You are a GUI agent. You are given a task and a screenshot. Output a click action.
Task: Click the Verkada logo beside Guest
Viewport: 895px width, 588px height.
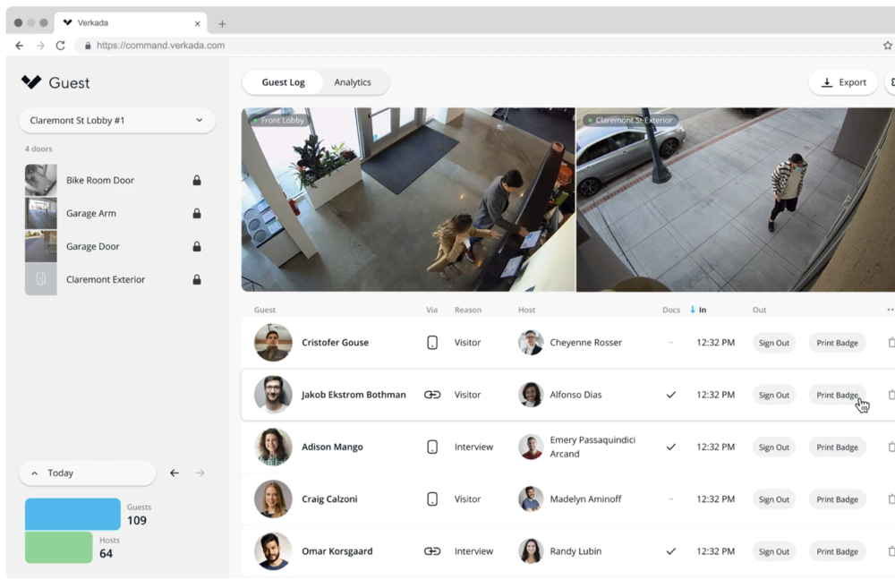coord(31,82)
